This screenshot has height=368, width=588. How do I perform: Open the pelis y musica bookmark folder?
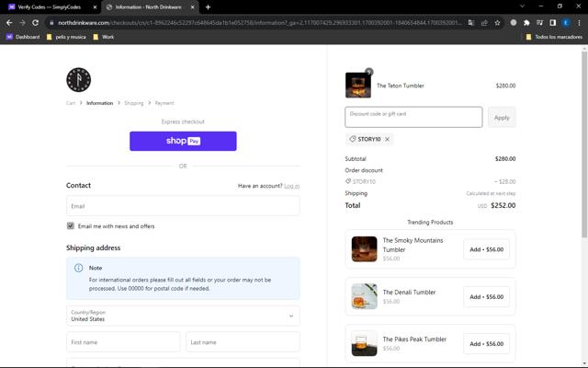(x=66, y=37)
